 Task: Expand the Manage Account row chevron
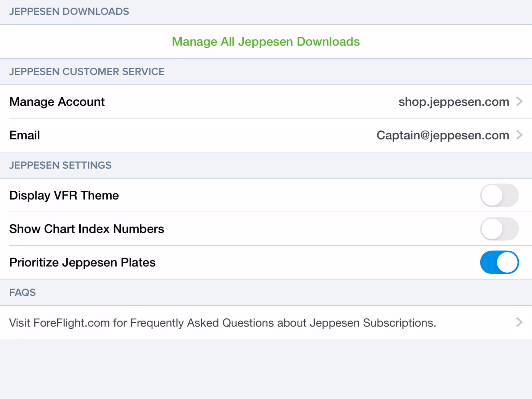(x=520, y=102)
